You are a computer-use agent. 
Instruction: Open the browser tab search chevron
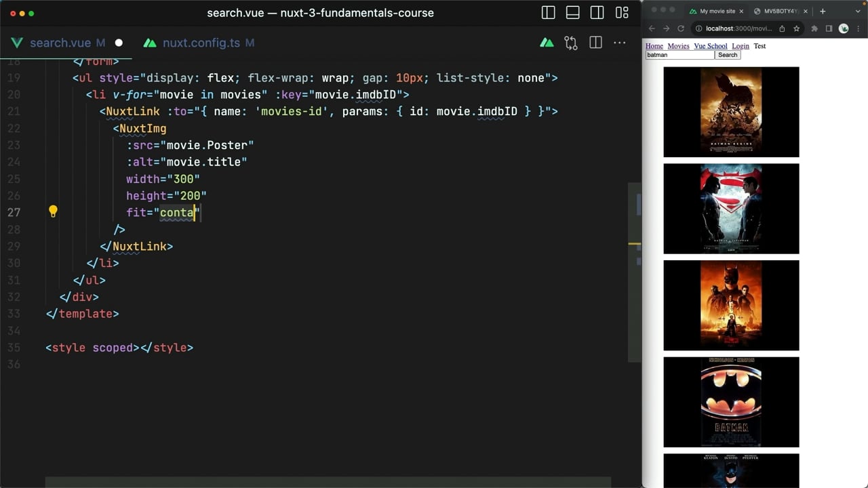[859, 11]
